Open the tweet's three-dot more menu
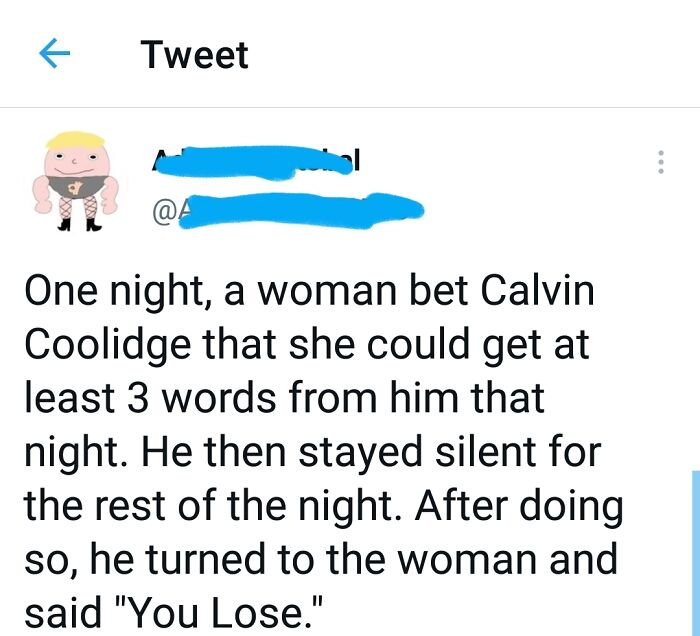Viewport: 700px width, 636px height. click(659, 164)
